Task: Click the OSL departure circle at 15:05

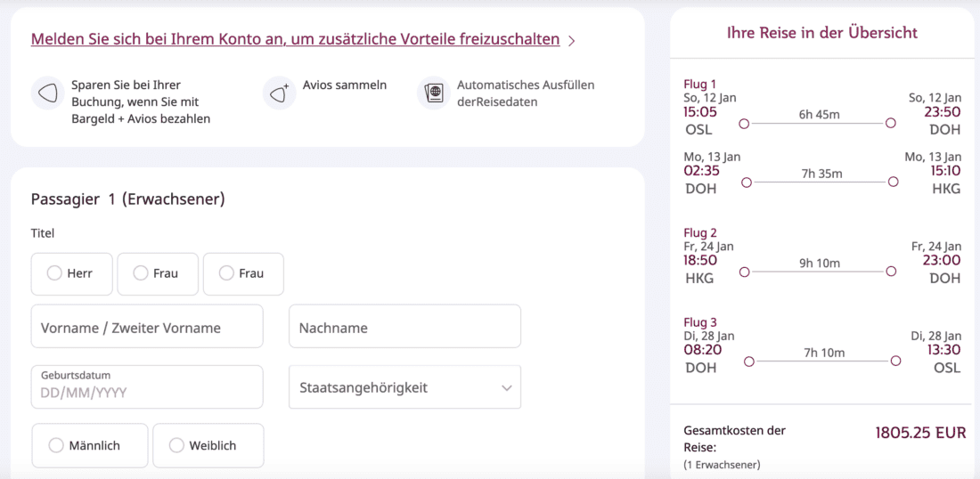Action: [744, 124]
